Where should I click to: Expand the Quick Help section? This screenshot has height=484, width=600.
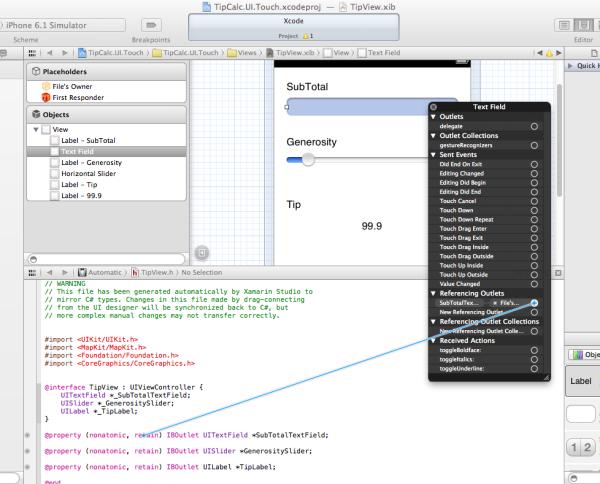pyautogui.click(x=570, y=66)
